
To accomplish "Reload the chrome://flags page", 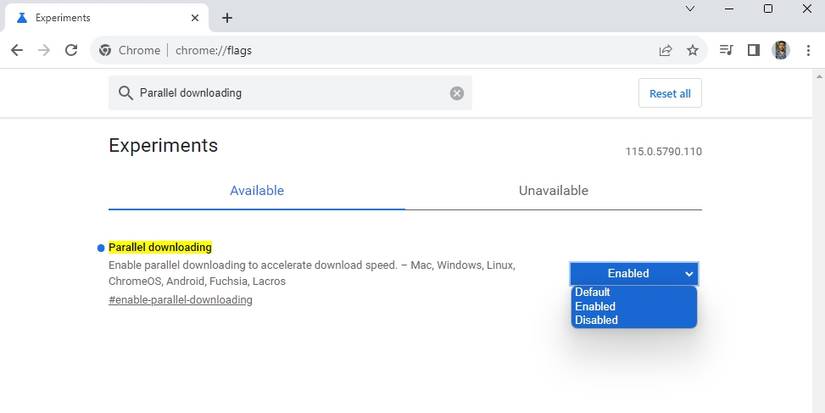I will (x=71, y=50).
